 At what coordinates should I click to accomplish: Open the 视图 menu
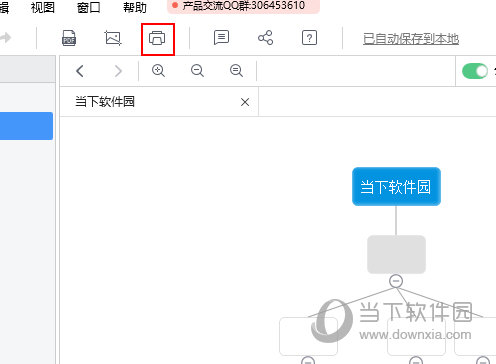pyautogui.click(x=43, y=7)
